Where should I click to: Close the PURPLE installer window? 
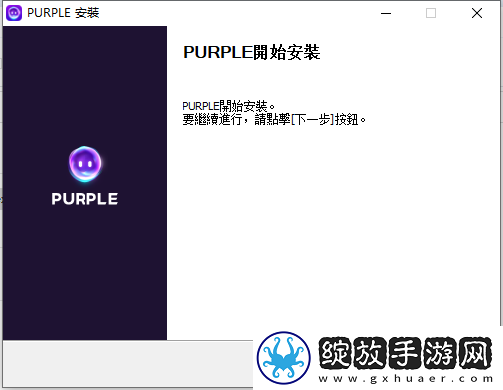pyautogui.click(x=477, y=13)
